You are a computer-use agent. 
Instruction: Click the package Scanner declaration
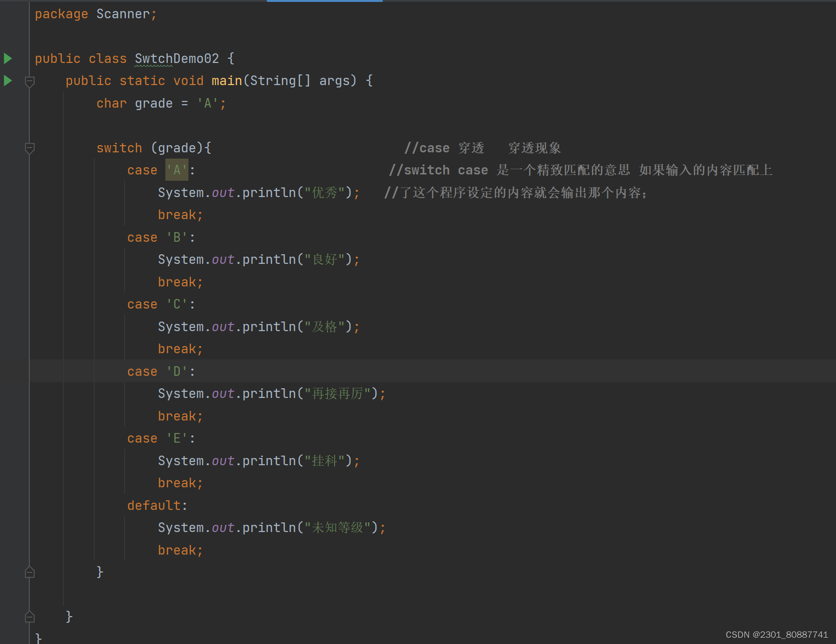pos(95,13)
